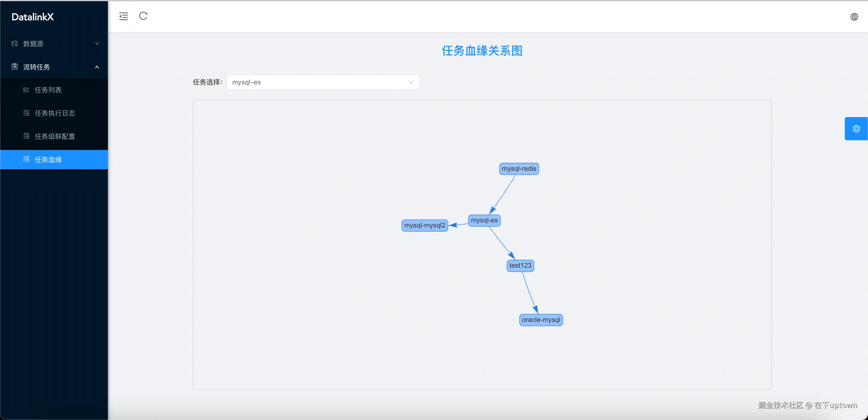Open the blue settings gear panel
868x420 pixels.
click(856, 129)
